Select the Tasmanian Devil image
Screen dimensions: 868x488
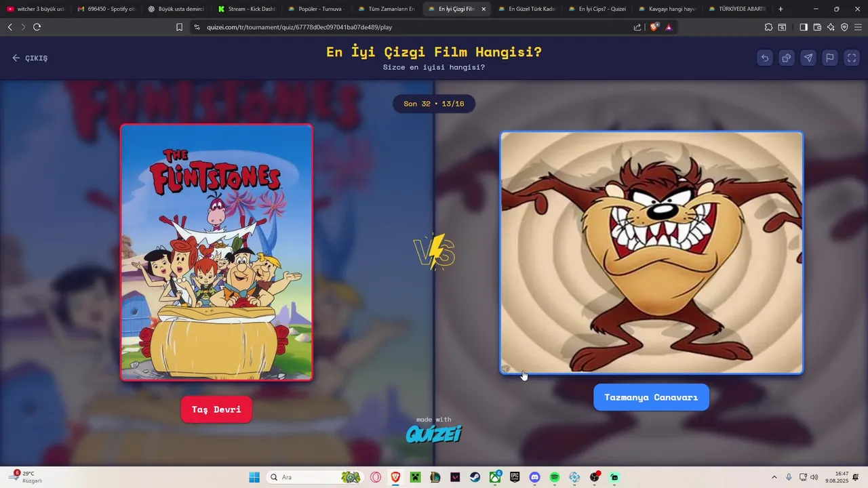coord(652,252)
